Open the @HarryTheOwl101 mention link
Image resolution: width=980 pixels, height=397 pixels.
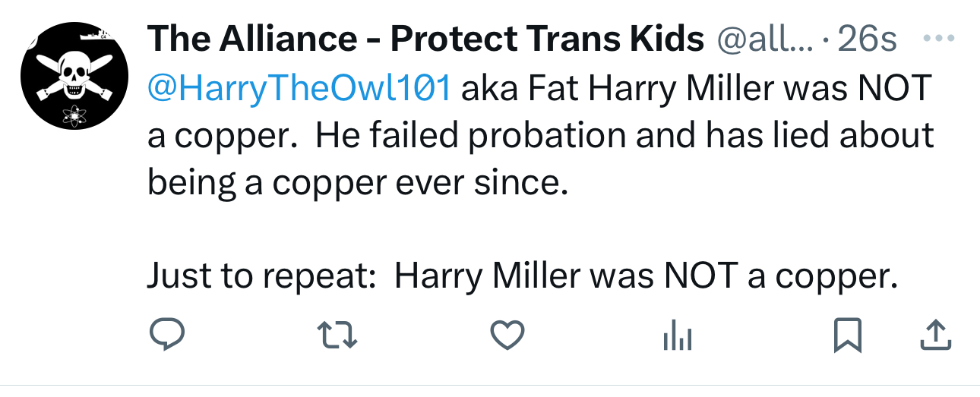pyautogui.click(x=299, y=89)
